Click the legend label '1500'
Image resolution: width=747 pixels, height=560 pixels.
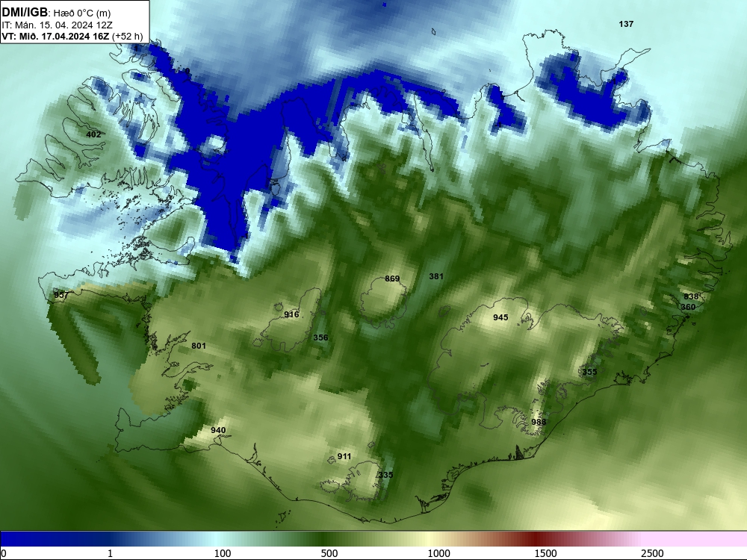click(x=545, y=553)
